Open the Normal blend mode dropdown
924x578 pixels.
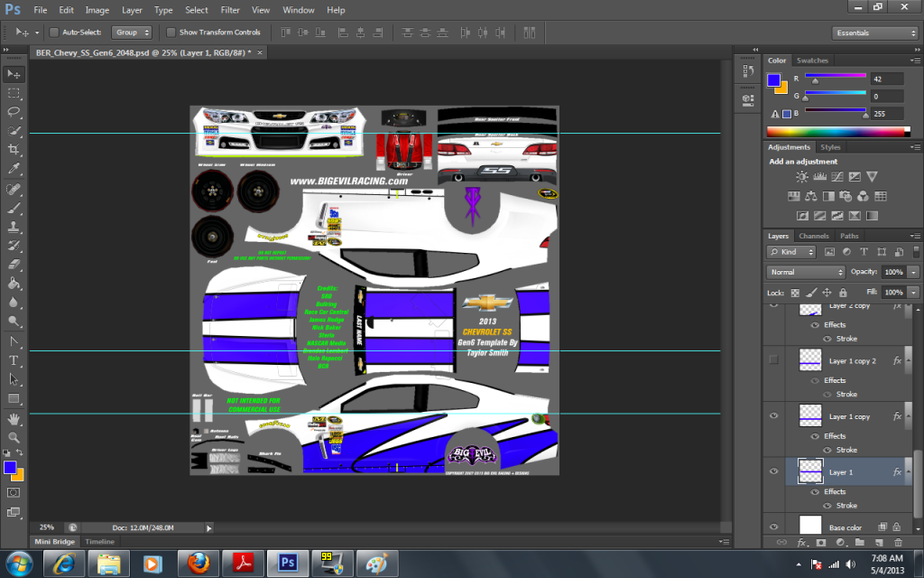coord(806,272)
